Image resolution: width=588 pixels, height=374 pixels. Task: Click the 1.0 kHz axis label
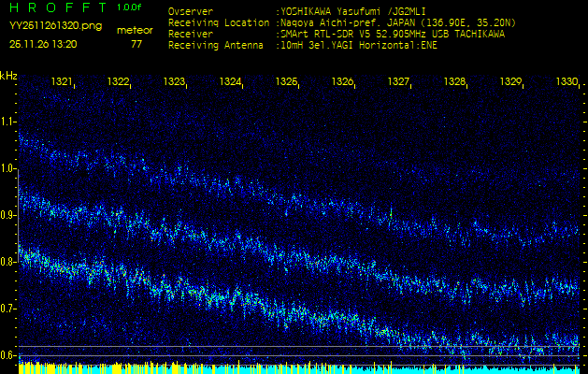(8, 168)
